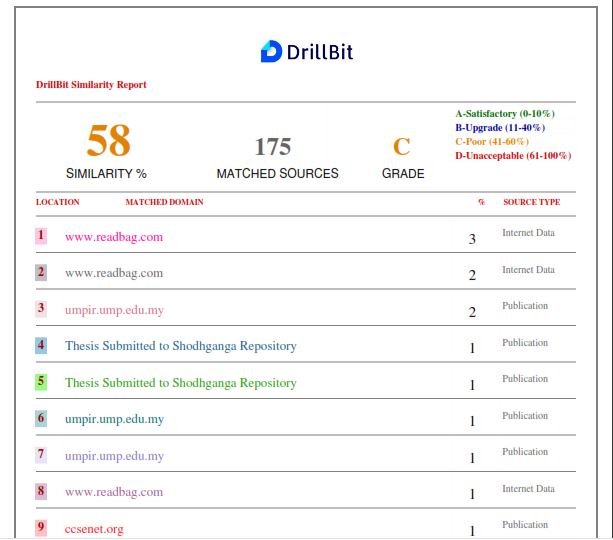Screen dimensions: 613x540
Task: Open the umpir.ump.edu.my link in row 6
Action: point(114,419)
